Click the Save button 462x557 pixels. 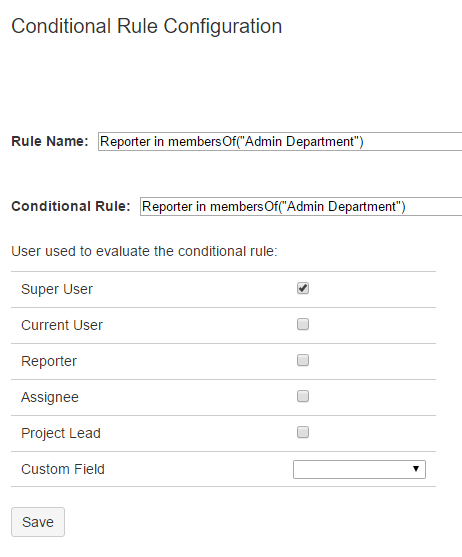(x=38, y=522)
